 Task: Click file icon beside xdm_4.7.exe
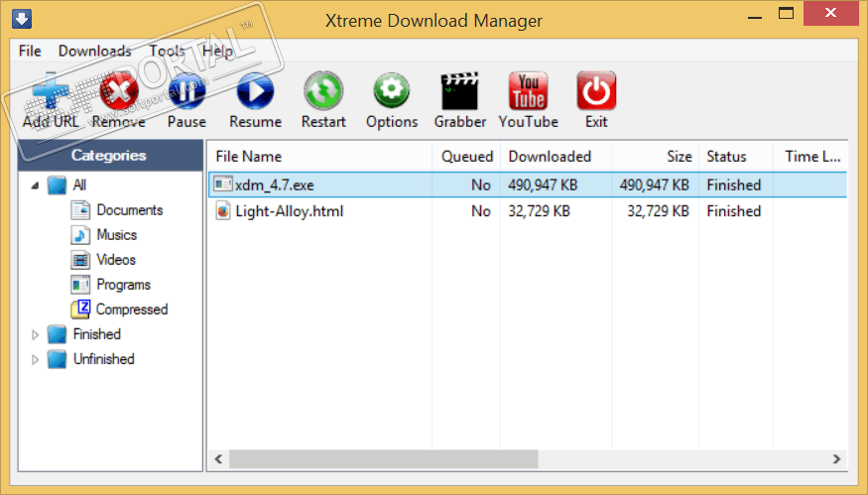click(223, 184)
